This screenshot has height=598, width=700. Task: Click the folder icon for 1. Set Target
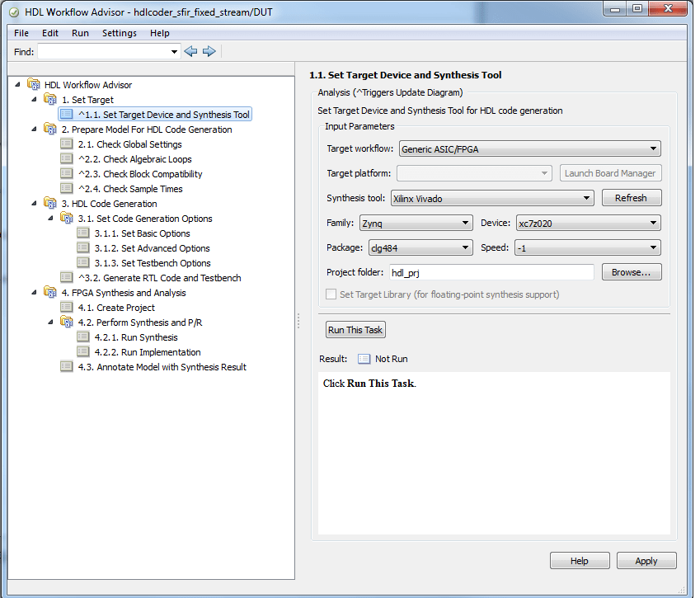tap(50, 99)
